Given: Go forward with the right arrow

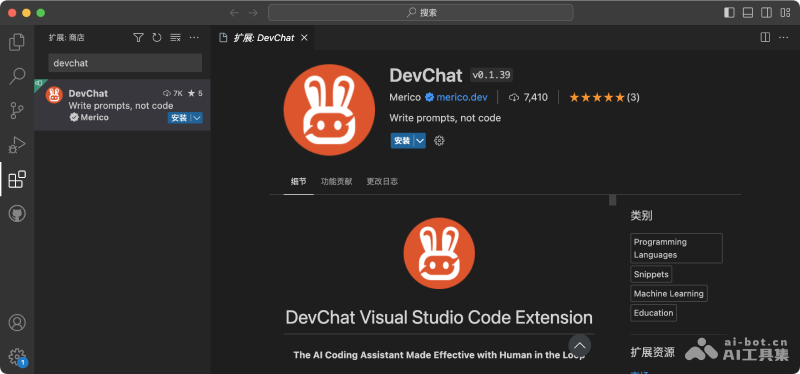Looking at the screenshot, I should click(x=253, y=13).
